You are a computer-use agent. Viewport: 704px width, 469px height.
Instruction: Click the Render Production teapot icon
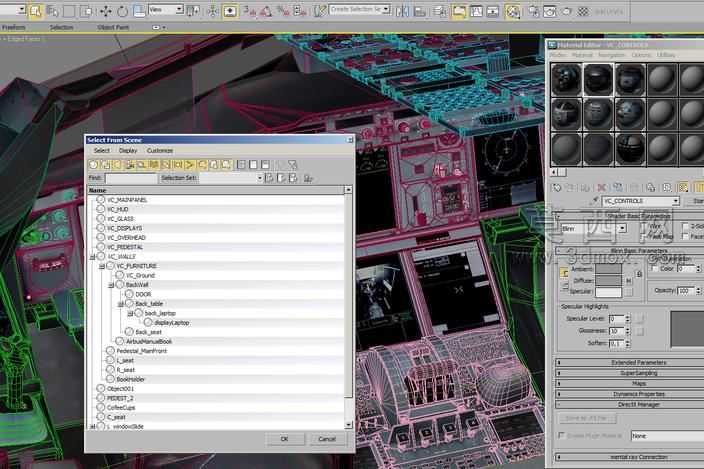point(567,11)
